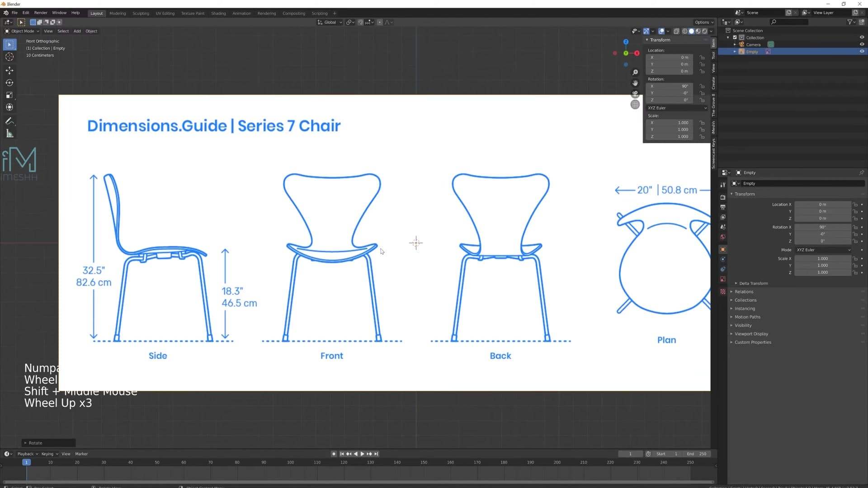Viewport: 868px width, 488px height.
Task: Hide Empty object with eye icon
Action: tap(862, 52)
